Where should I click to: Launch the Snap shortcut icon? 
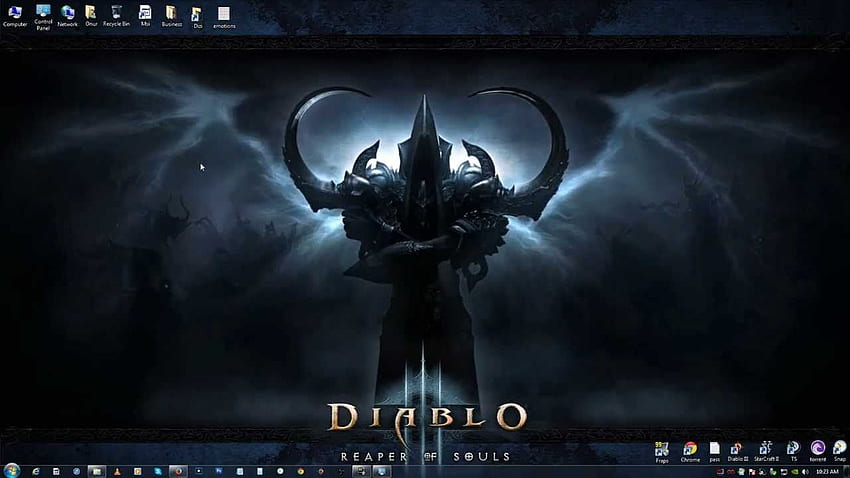[x=840, y=451]
